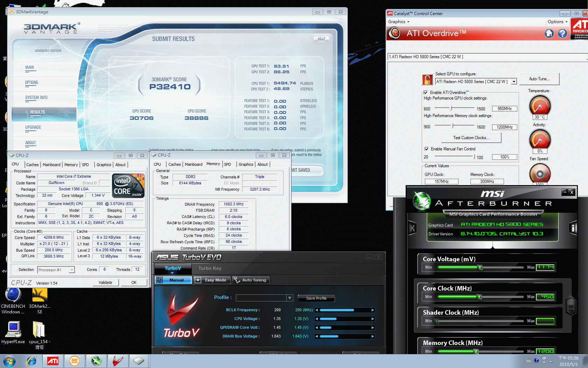The height and width of the screenshot is (368, 588).
Task: Open the HyperPI.exe desktop icon
Action: (13, 333)
